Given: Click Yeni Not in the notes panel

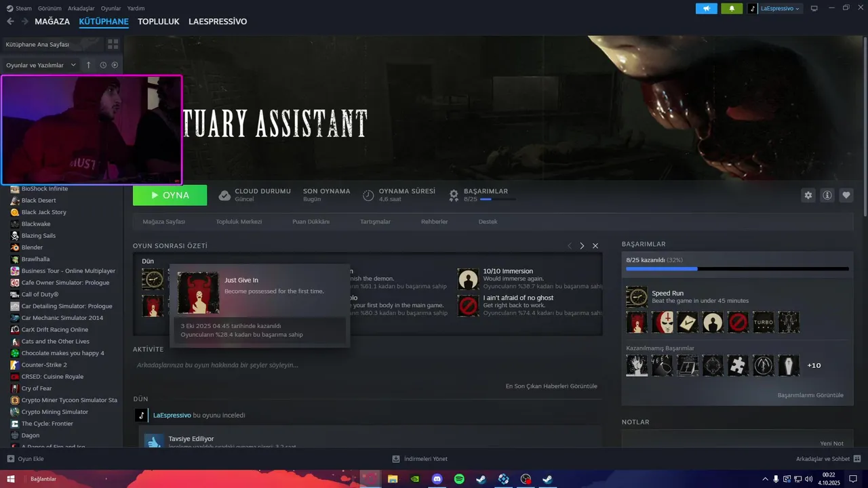Looking at the screenshot, I should tap(831, 443).
